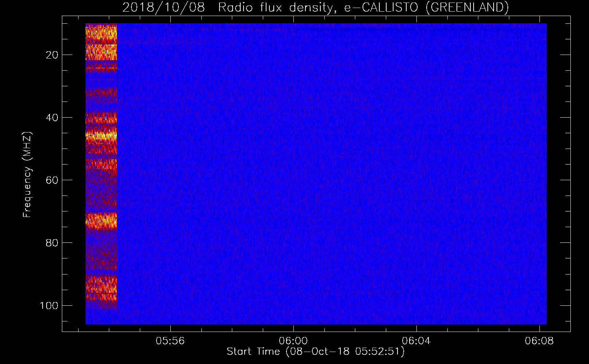The image size is (589, 364).
Task: Click the bright burst band near 73 MHz
Action: coord(101,221)
